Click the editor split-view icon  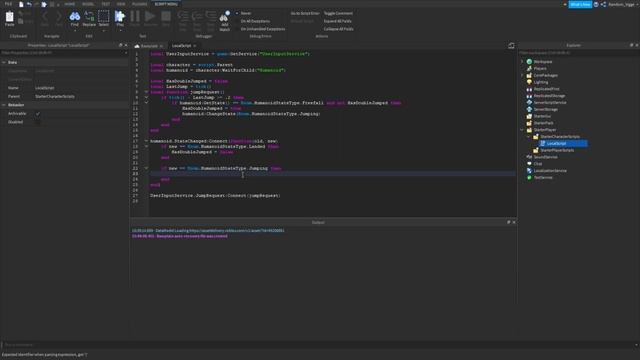(511, 46)
